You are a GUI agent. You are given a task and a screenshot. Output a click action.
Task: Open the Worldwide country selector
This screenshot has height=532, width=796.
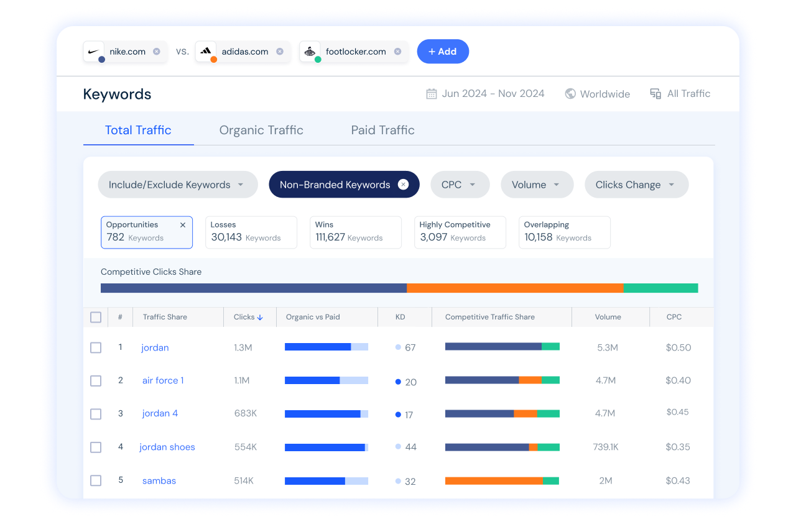click(x=598, y=94)
